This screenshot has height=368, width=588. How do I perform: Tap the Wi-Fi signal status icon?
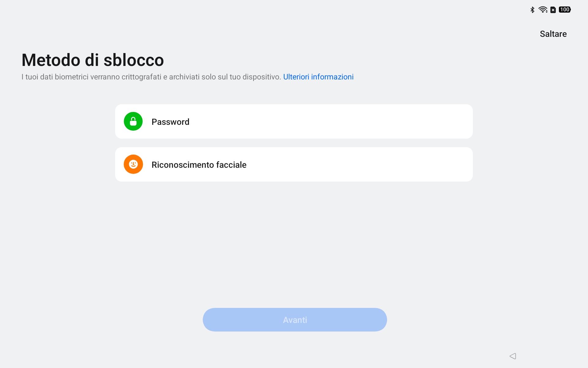pyautogui.click(x=543, y=10)
